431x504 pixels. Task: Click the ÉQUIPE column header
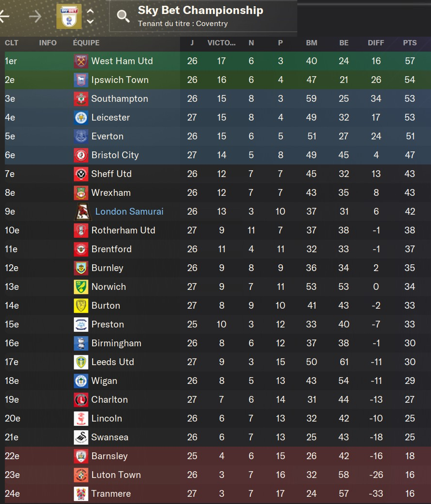point(86,43)
